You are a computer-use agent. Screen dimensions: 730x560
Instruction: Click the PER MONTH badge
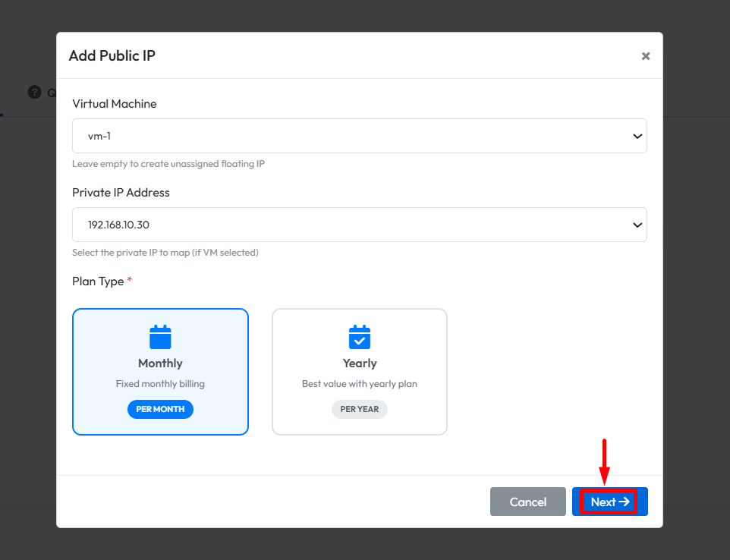pyautogui.click(x=160, y=409)
